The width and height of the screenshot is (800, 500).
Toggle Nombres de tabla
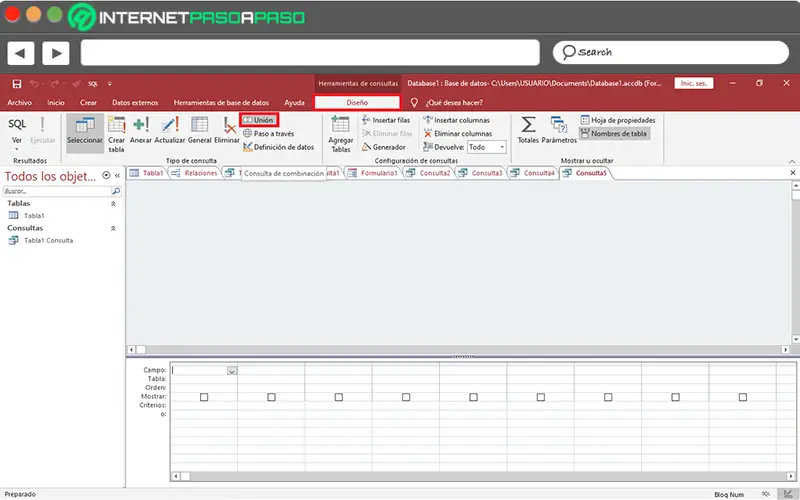pyautogui.click(x=614, y=134)
